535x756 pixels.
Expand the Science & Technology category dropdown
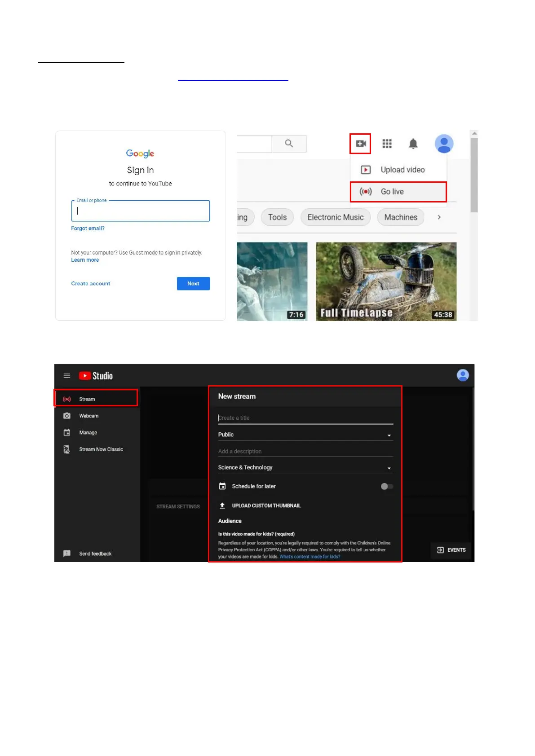pyautogui.click(x=389, y=468)
